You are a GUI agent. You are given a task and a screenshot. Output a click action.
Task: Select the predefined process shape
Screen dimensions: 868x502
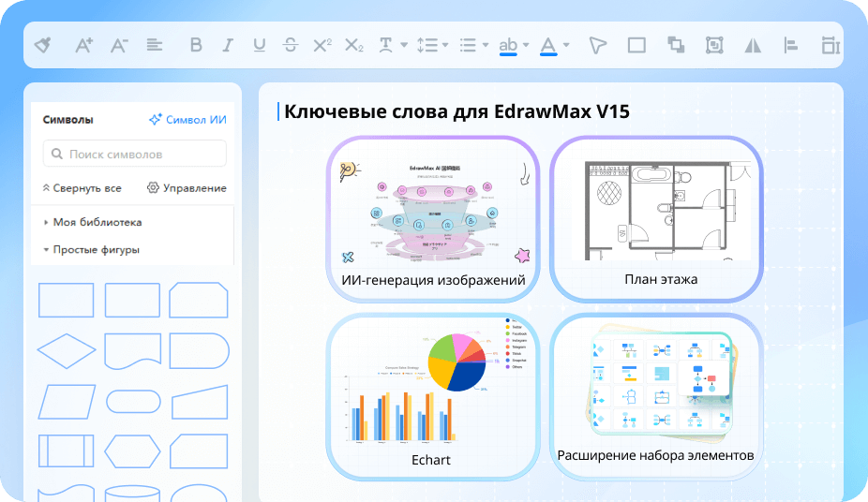(66, 451)
